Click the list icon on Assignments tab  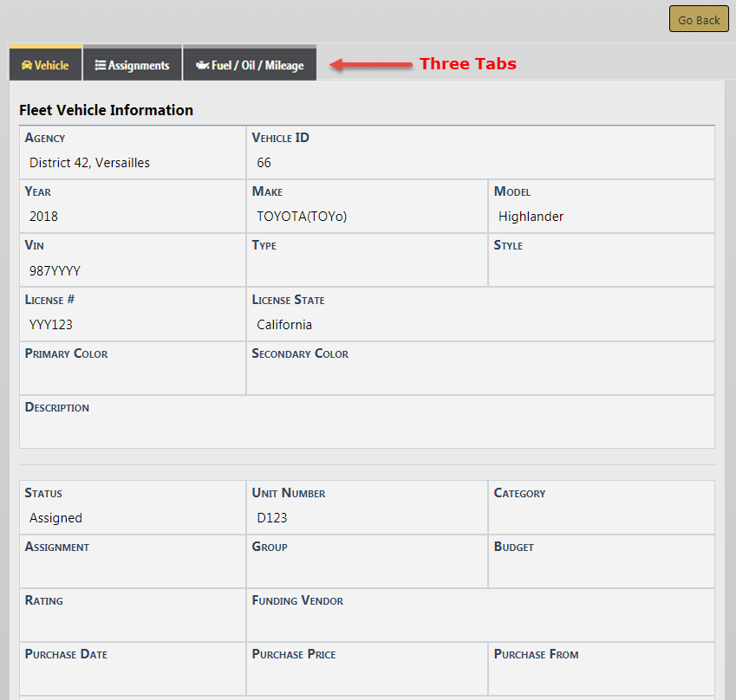pyautogui.click(x=101, y=65)
